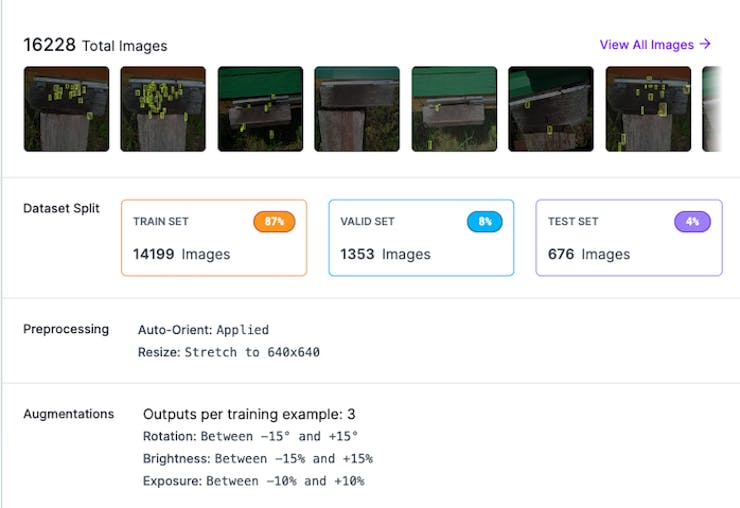Open the seventh image thumbnail
This screenshot has width=740, height=508.
coord(648,109)
